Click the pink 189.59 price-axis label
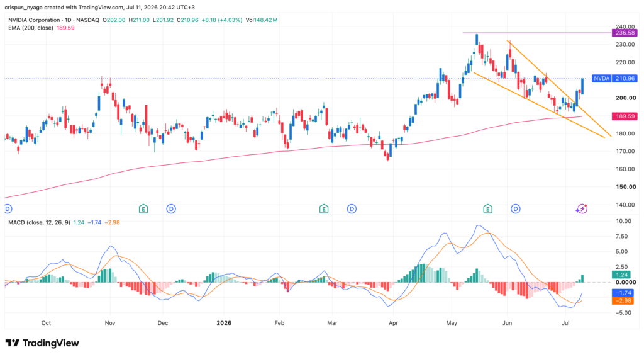Image resolution: width=644 pixels, height=357 pixels. click(625, 116)
